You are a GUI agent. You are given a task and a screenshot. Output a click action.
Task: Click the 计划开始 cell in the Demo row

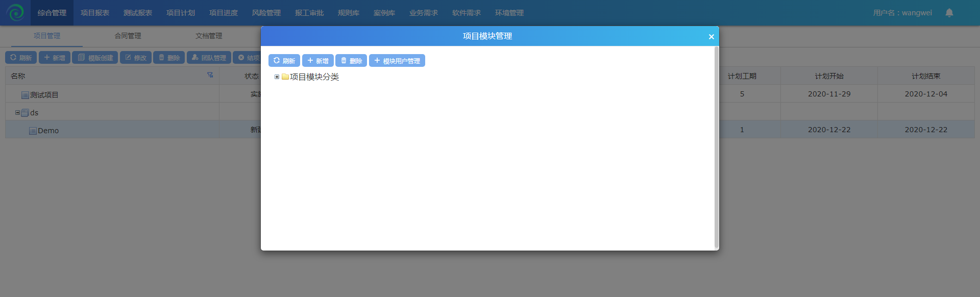(x=829, y=130)
